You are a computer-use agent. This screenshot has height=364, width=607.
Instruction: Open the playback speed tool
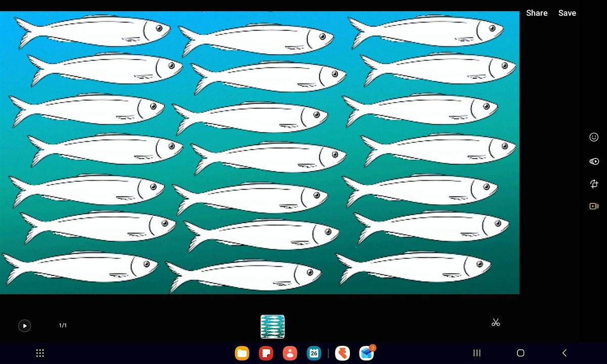coord(594,161)
